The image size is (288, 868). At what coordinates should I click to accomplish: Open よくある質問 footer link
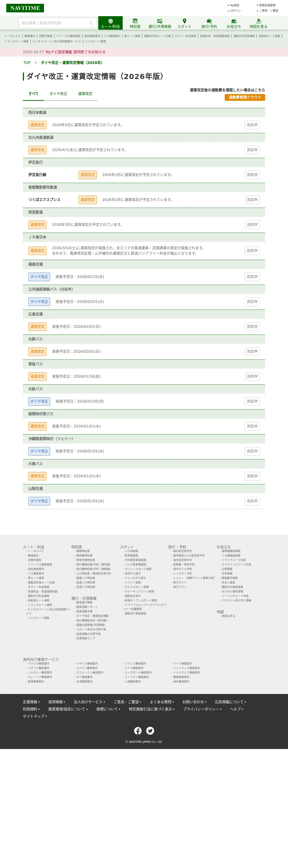[x=162, y=702]
